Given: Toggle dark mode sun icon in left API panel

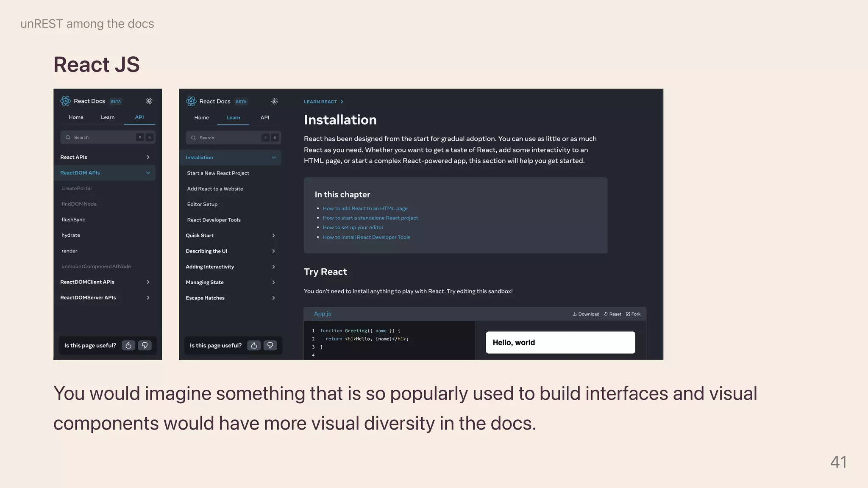Looking at the screenshot, I should click(149, 101).
